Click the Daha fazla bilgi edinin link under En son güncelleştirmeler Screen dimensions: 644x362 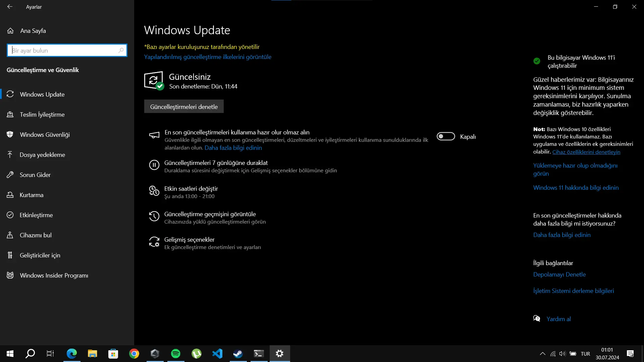click(x=562, y=235)
